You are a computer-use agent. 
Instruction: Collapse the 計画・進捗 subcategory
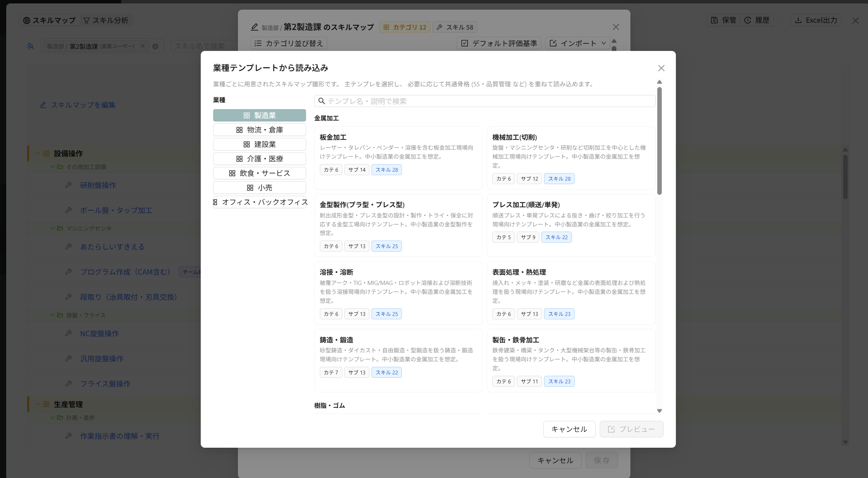coord(52,417)
